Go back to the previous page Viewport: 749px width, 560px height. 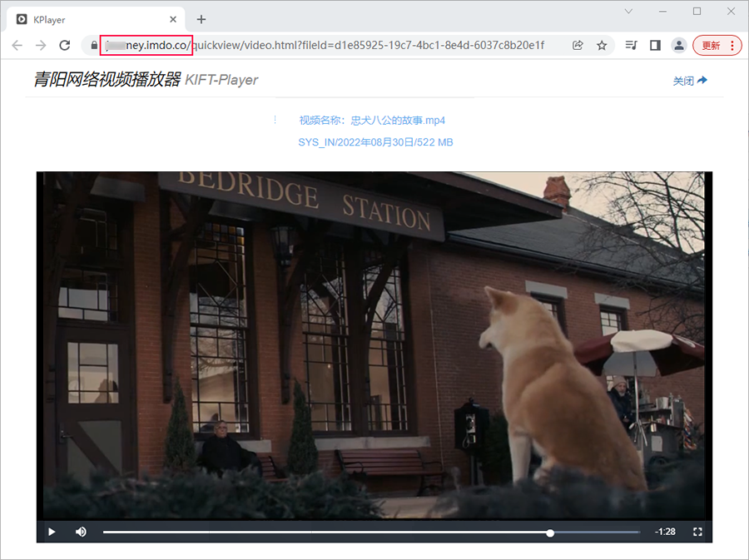(17, 46)
